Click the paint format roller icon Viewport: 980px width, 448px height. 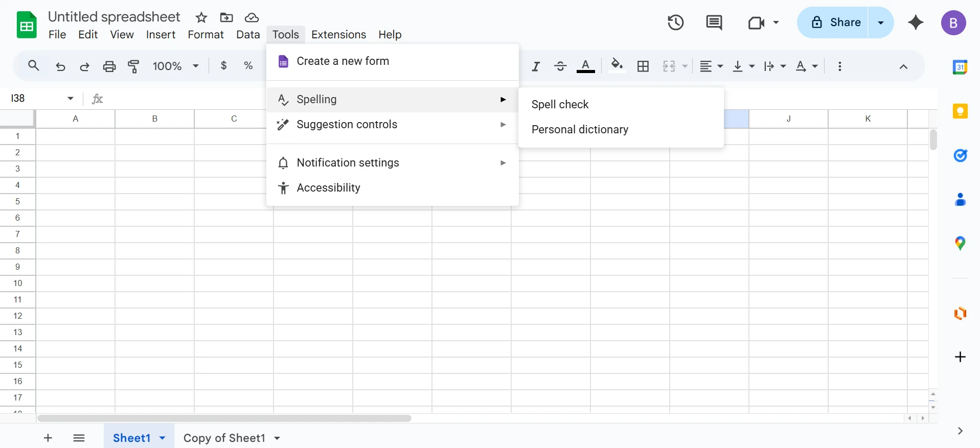pos(134,66)
